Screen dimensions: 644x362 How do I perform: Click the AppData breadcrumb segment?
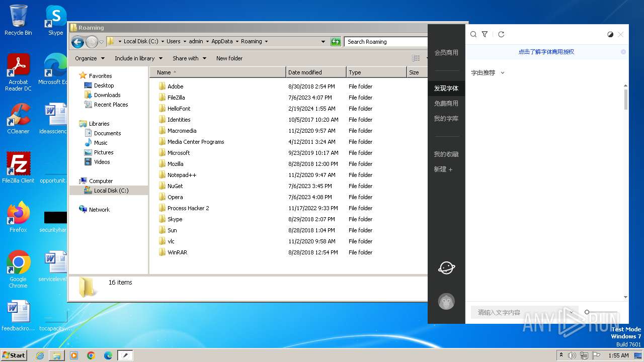pos(222,42)
